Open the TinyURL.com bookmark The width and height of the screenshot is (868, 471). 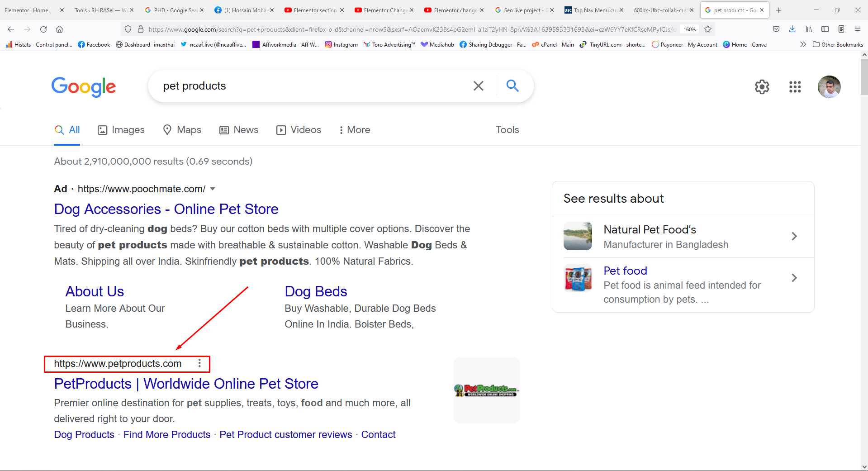[x=612, y=44]
